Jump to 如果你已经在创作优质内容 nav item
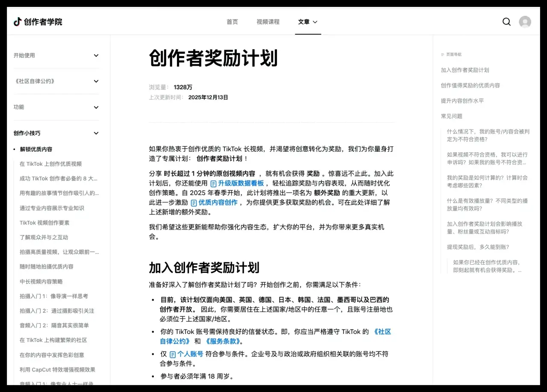The height and width of the screenshot is (392, 547). [x=487, y=266]
